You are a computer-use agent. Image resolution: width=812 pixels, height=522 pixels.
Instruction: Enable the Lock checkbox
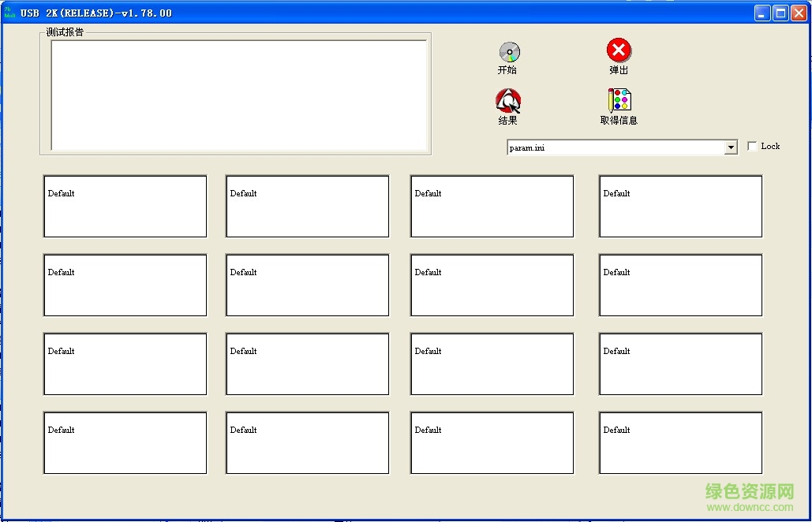(x=752, y=146)
